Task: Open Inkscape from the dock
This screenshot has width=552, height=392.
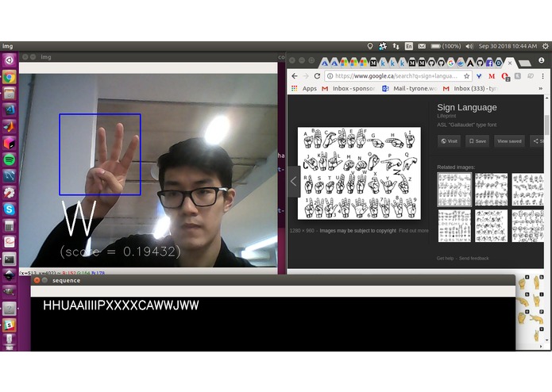Action: point(10,275)
